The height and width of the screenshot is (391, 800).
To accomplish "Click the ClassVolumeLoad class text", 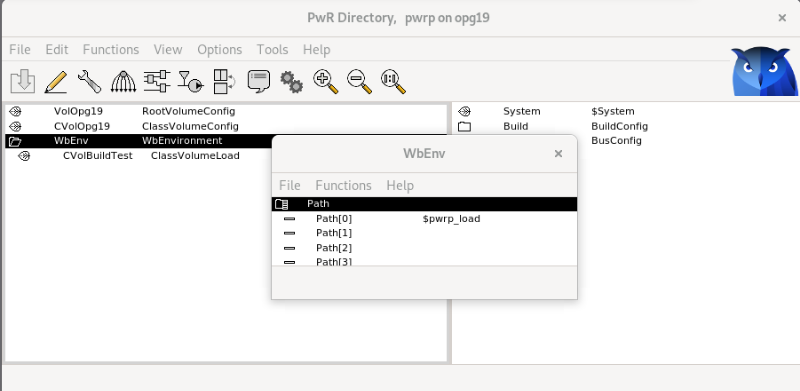I will pos(195,156).
